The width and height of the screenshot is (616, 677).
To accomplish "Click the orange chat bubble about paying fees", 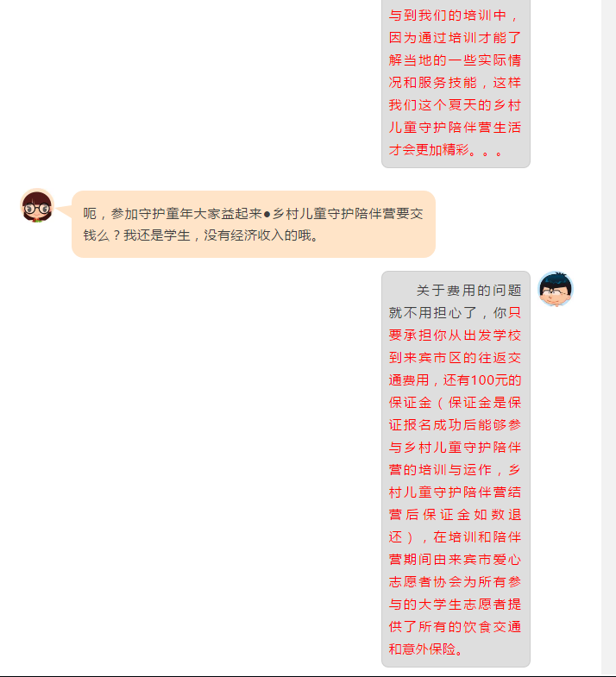I will pos(254,224).
